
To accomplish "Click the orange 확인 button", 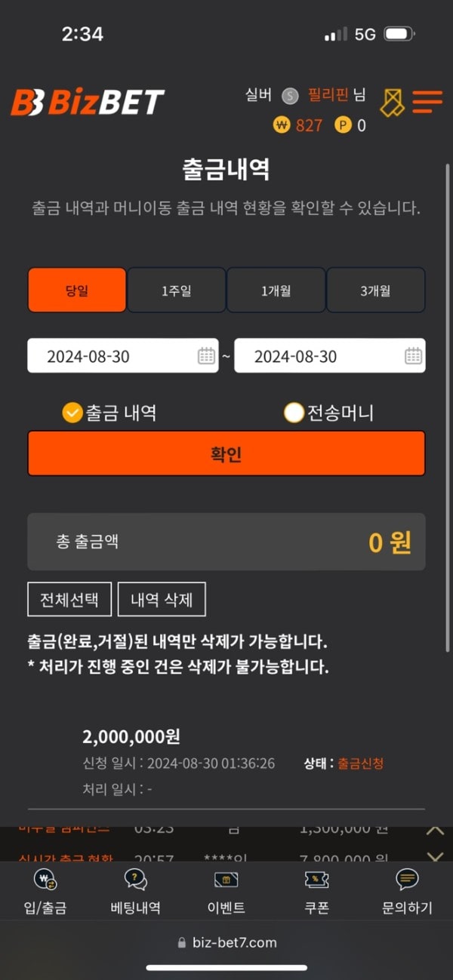I will tap(226, 453).
